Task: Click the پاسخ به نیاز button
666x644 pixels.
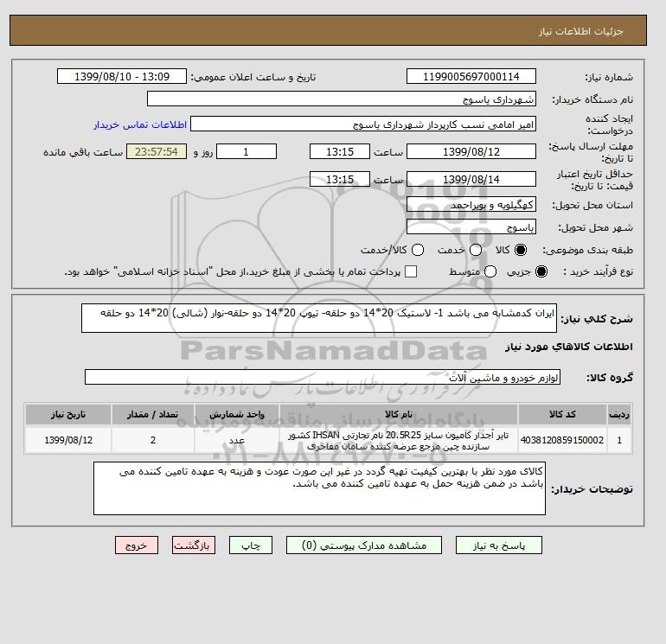Action: tap(499, 545)
